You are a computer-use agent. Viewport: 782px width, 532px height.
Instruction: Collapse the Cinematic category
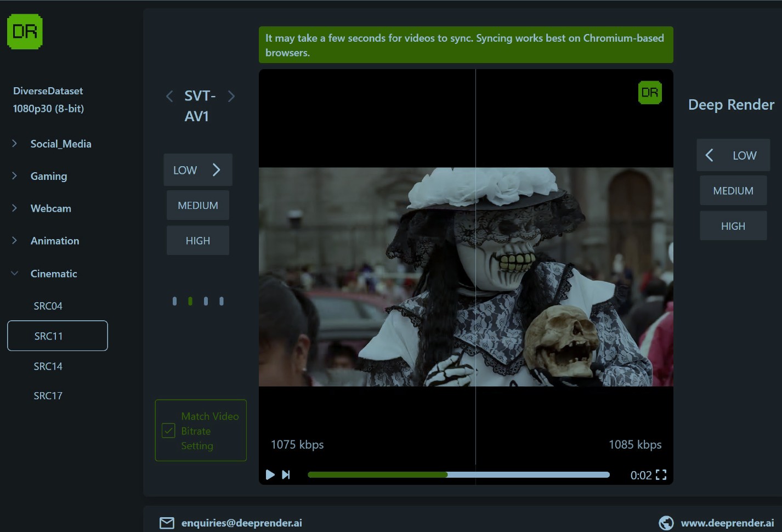click(x=44, y=274)
